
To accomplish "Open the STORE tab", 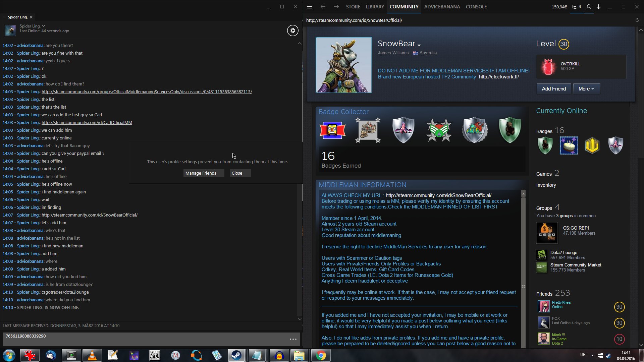I will tap(353, 7).
